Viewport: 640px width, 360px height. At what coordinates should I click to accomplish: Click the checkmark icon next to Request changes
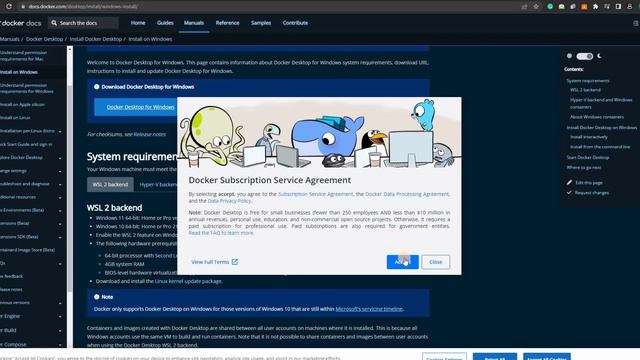coord(569,192)
